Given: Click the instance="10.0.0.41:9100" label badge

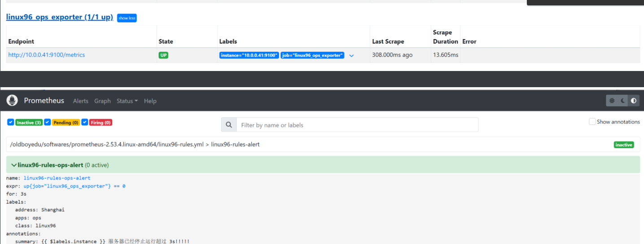Looking at the screenshot, I should [x=249, y=55].
